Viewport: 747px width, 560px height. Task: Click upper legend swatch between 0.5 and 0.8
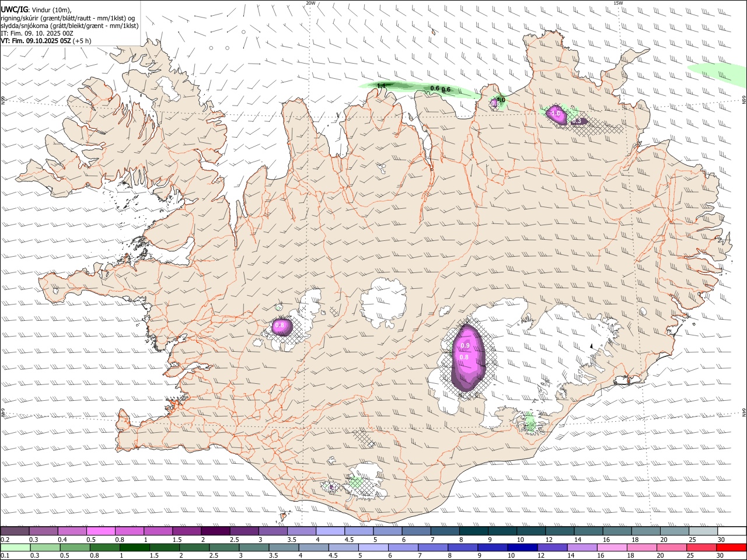pos(100,531)
